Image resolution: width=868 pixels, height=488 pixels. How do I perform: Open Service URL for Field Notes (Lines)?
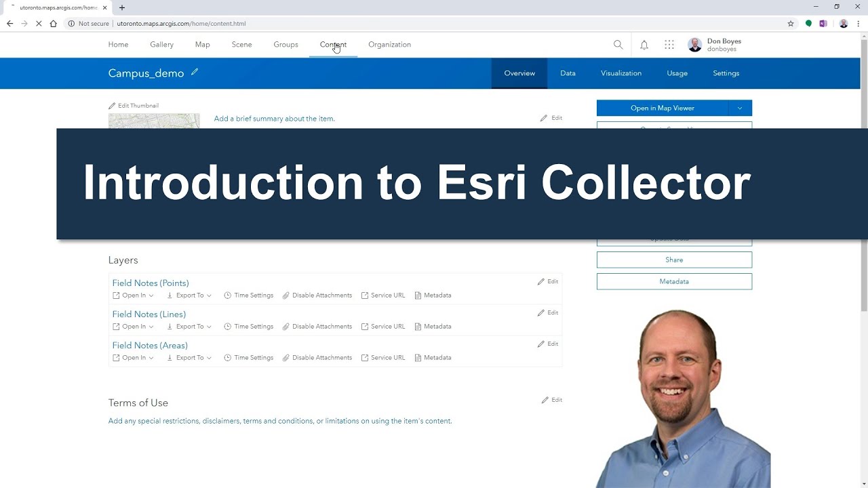pyautogui.click(x=383, y=327)
